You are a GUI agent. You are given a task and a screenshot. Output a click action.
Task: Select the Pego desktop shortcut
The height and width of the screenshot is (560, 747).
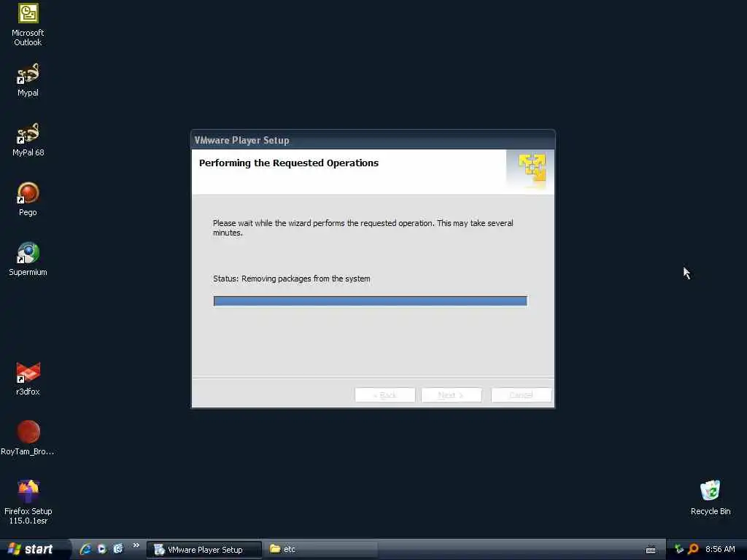pos(28,200)
